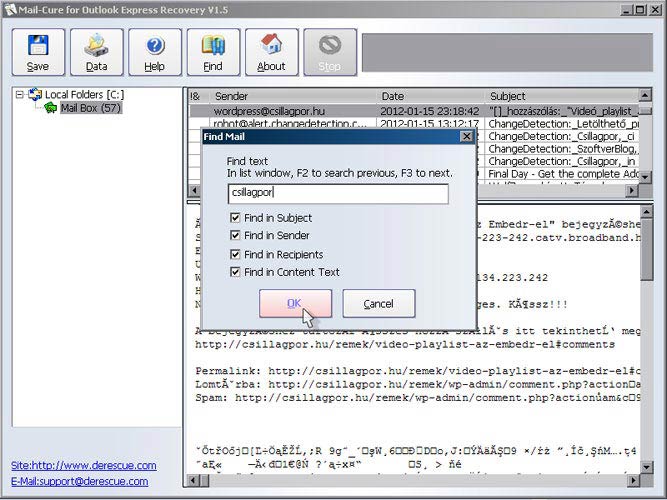Image resolution: width=667 pixels, height=500 pixels.
Task: Toggle the Find in Recipients checkbox
Action: click(x=235, y=254)
